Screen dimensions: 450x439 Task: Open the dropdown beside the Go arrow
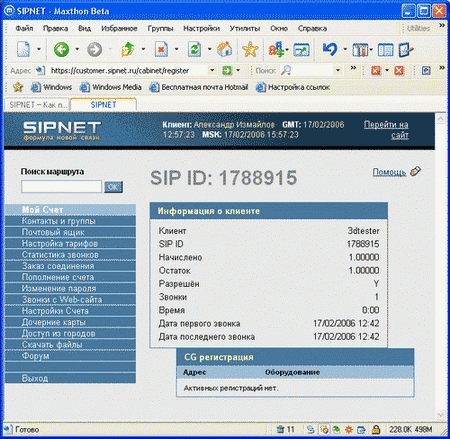(238, 70)
